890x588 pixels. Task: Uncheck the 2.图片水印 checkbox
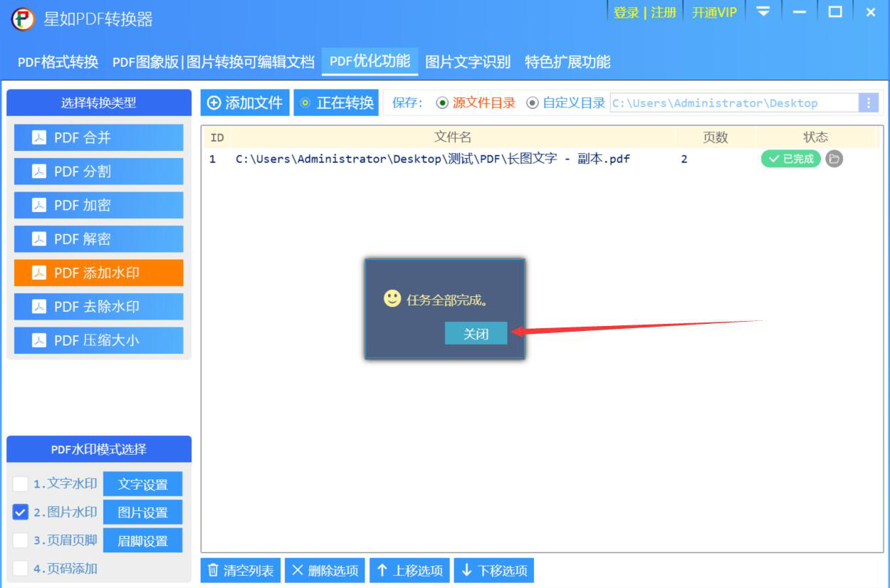[x=21, y=512]
